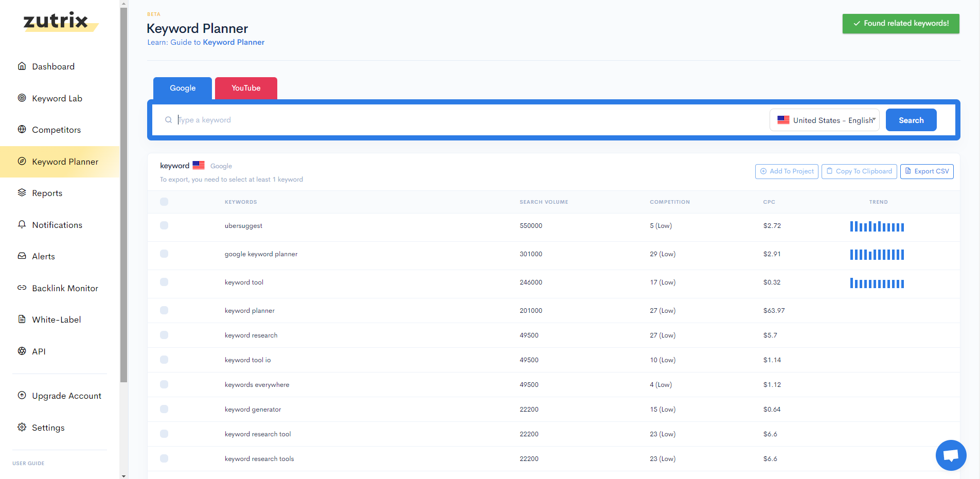This screenshot has width=980, height=479.
Task: Sort by CPC column header
Action: [769, 202]
